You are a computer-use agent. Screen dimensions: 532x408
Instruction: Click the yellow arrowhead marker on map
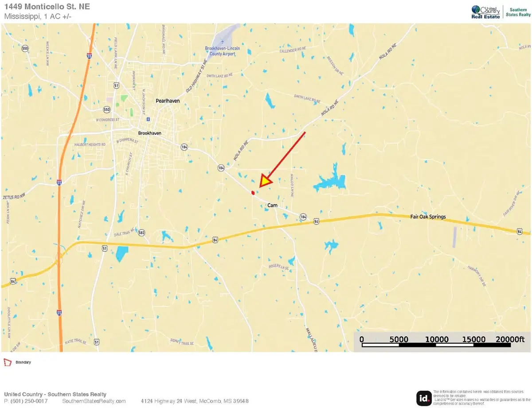(x=265, y=181)
